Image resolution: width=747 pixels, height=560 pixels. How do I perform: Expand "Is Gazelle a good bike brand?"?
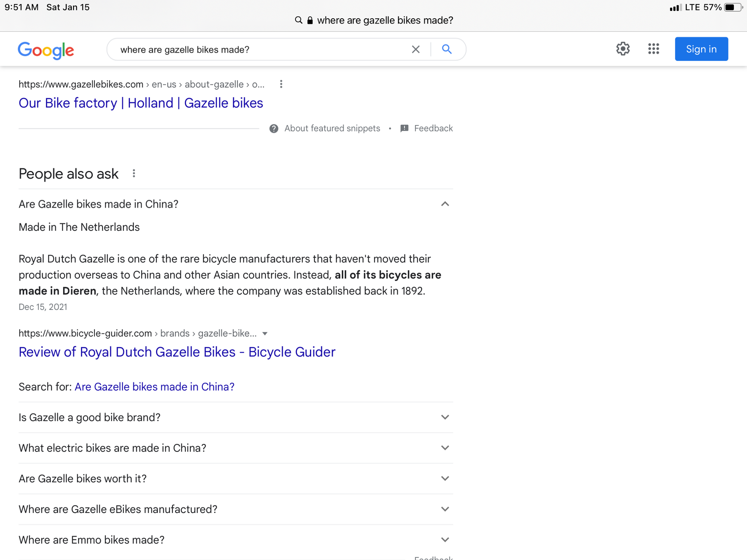coord(445,417)
